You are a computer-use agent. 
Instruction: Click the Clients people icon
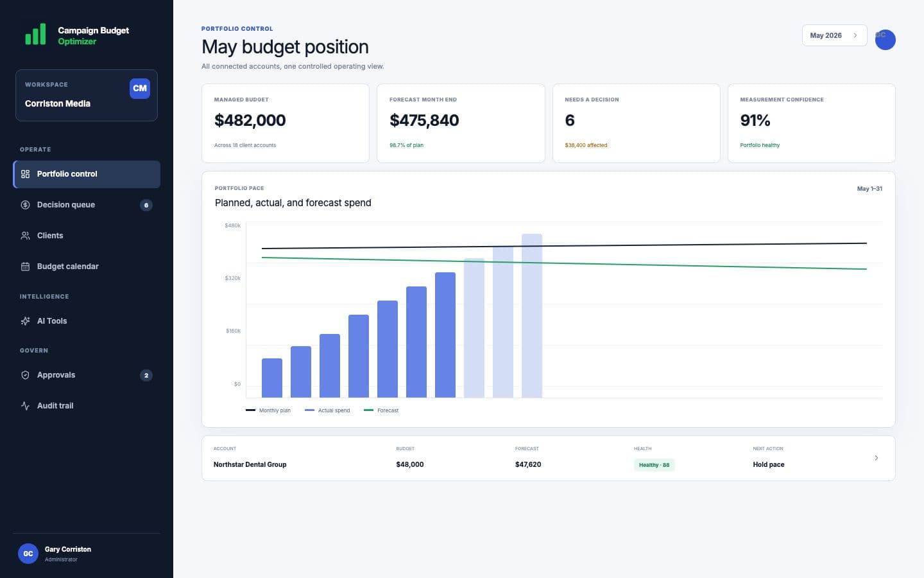pyautogui.click(x=26, y=236)
